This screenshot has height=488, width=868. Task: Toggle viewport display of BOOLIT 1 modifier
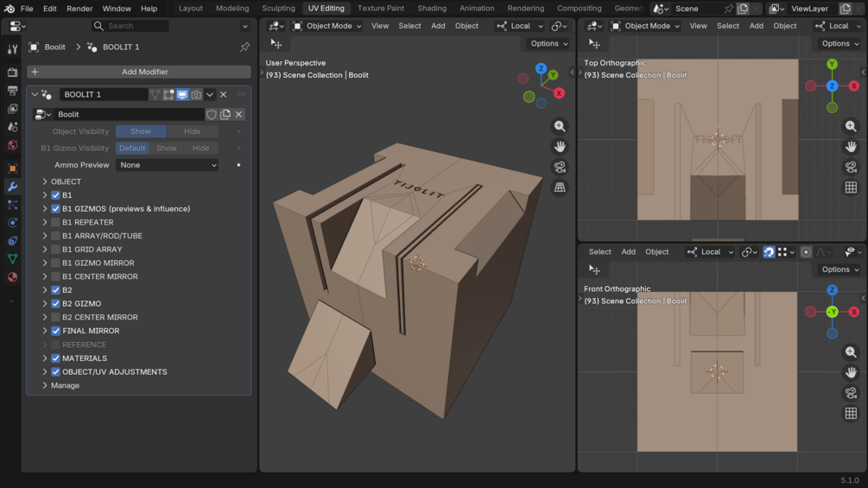click(x=182, y=95)
